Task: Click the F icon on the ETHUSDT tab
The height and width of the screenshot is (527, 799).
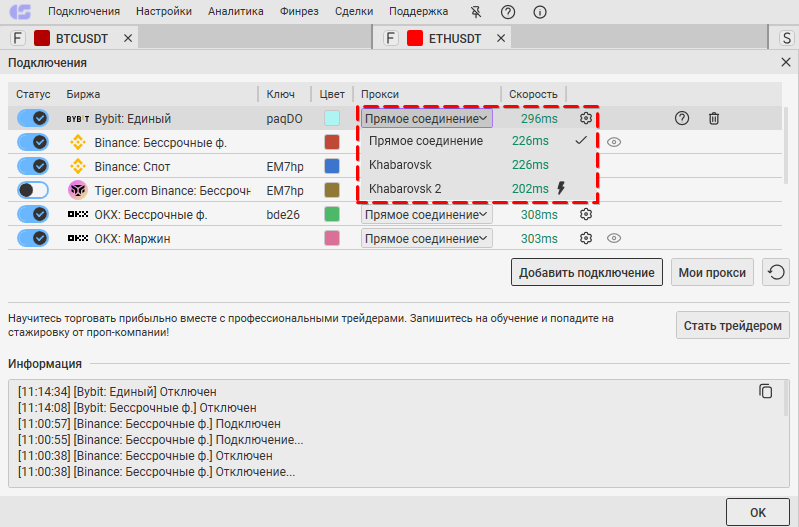Action: [x=391, y=38]
